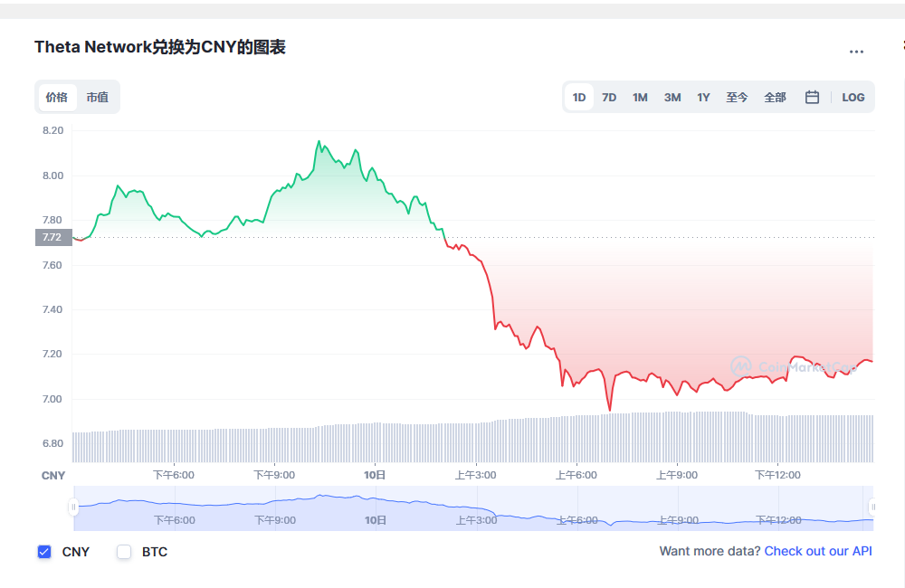This screenshot has width=905, height=588.
Task: Grab the right range slider handle
Action: tap(872, 507)
